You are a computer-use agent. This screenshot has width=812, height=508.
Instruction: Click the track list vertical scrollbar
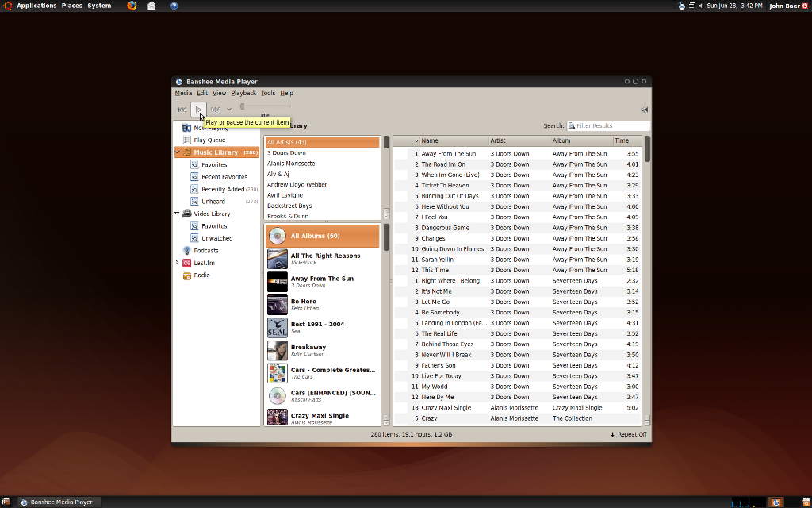tap(647, 280)
